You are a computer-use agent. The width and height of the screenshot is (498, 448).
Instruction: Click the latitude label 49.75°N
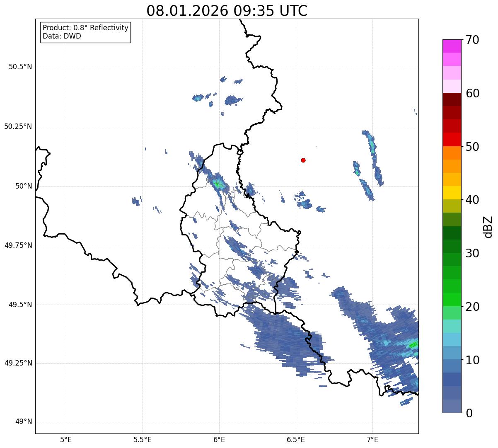(x=18, y=245)
